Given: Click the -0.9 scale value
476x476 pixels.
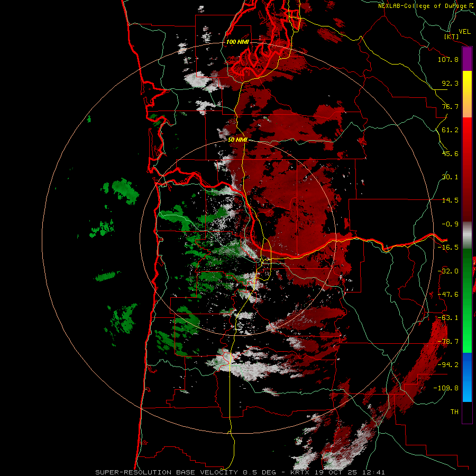Looking at the screenshot, I should click(450, 224).
